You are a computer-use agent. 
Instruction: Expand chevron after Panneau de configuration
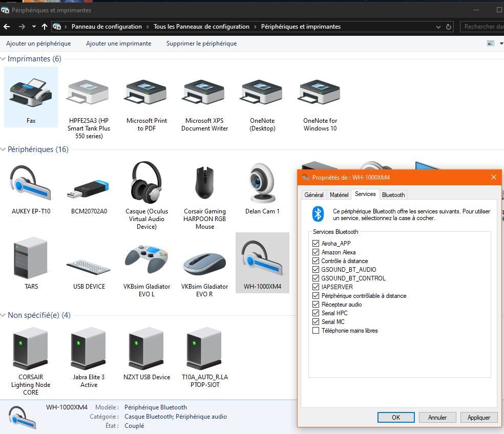point(148,27)
